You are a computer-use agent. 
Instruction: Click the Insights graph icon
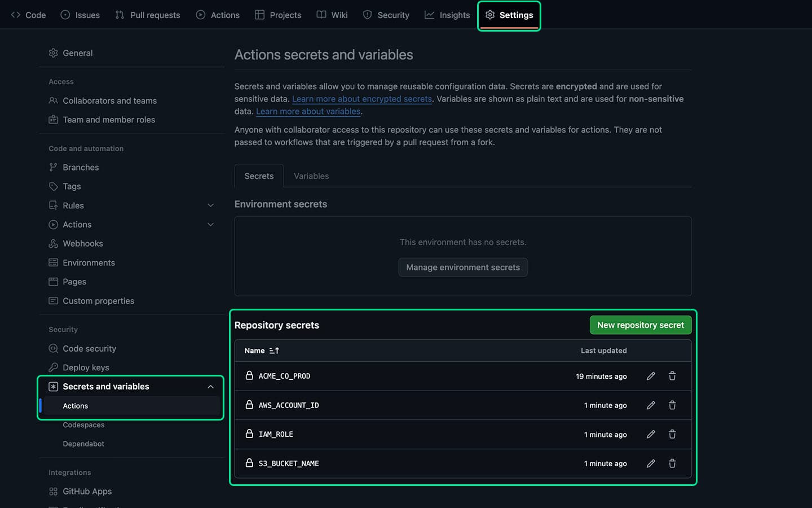428,15
